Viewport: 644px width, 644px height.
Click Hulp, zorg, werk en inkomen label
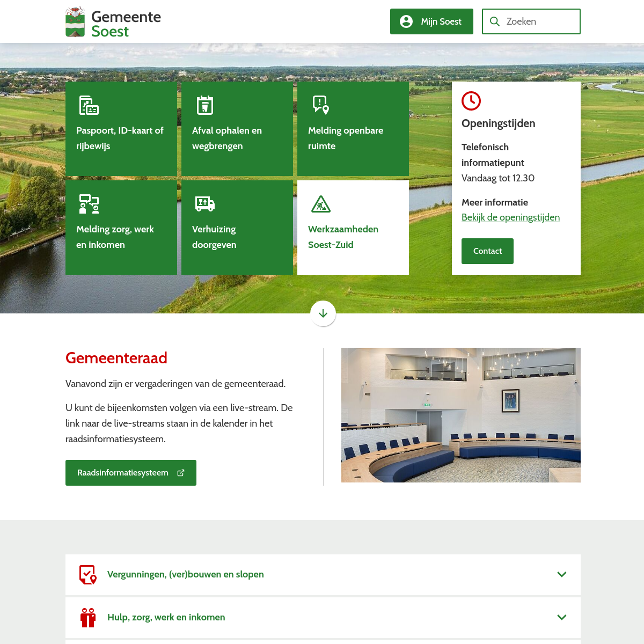point(166,617)
